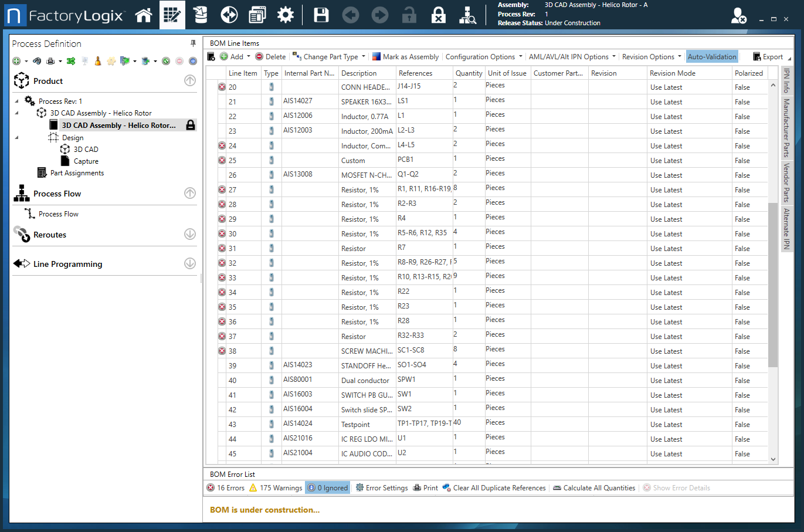Open the Configuration Options dropdown
Image resolution: width=804 pixels, height=532 pixels.
484,57
